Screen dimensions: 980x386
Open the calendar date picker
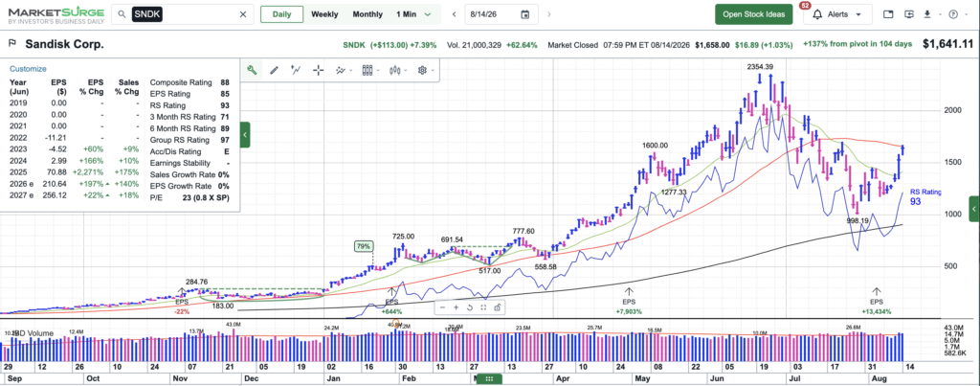pos(525,14)
